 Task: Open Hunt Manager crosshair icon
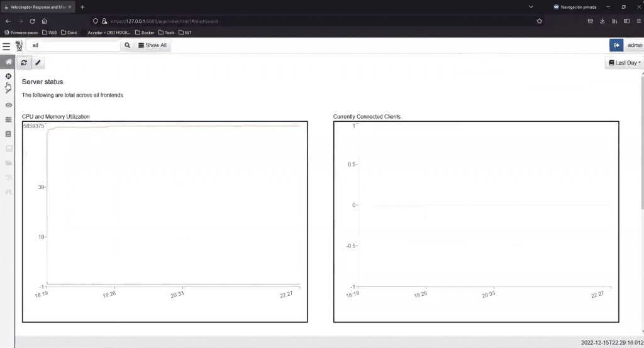pos(8,76)
